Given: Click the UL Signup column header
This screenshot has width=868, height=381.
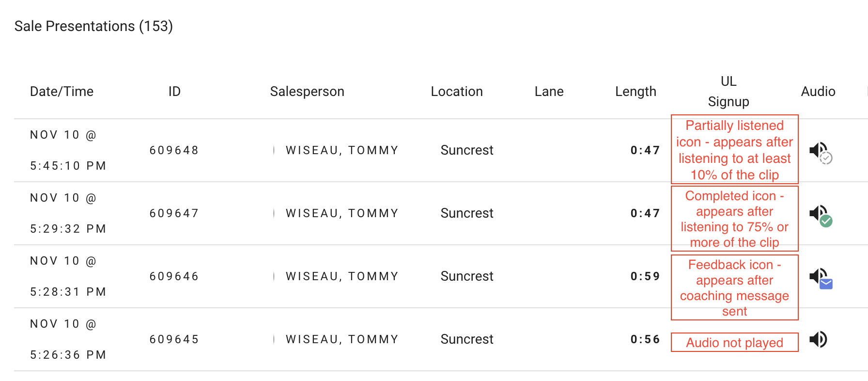Looking at the screenshot, I should click(x=728, y=91).
